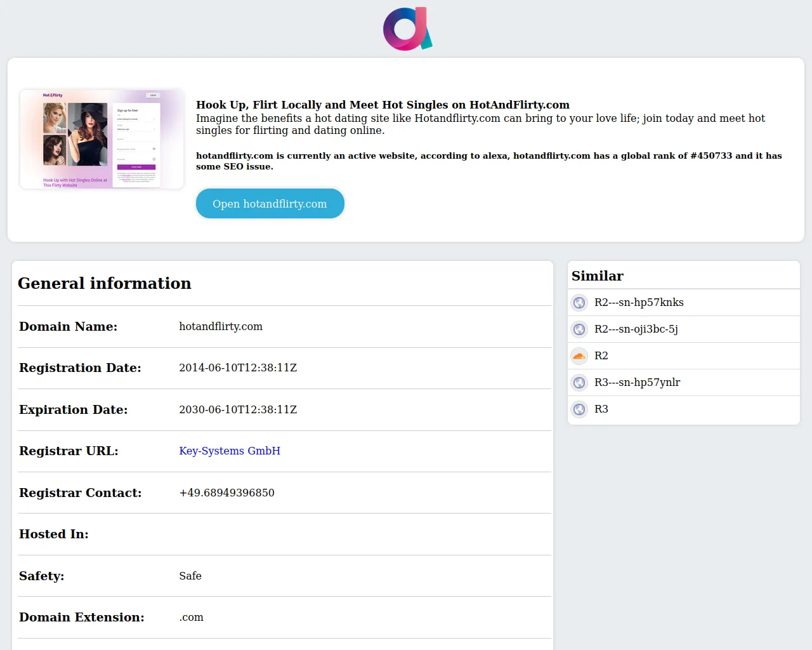Click the orange cloud icon beside R2
Screen dimensions: 812x650
tap(579, 356)
